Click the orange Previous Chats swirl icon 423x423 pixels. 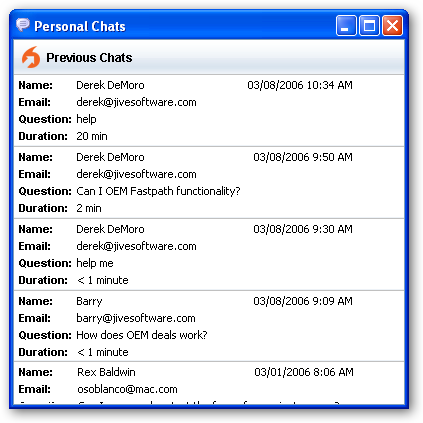(x=31, y=57)
